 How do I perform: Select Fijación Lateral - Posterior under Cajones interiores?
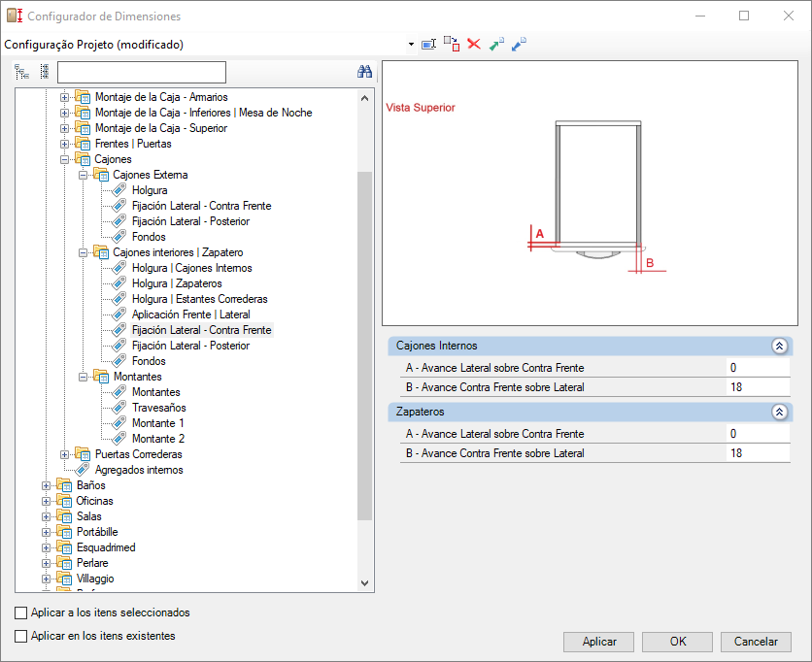pyautogui.click(x=190, y=346)
